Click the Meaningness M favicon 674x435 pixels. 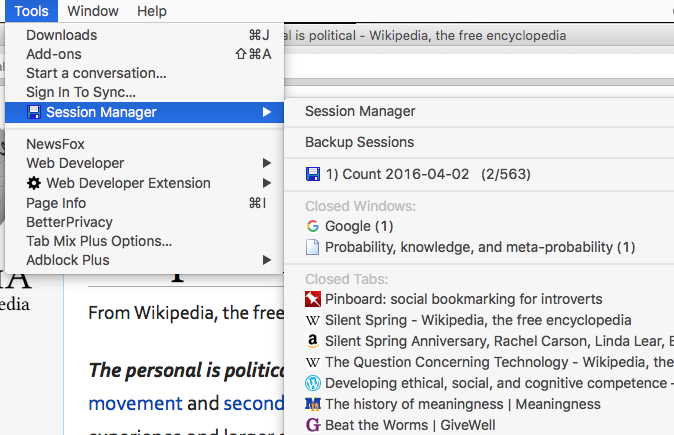313,404
